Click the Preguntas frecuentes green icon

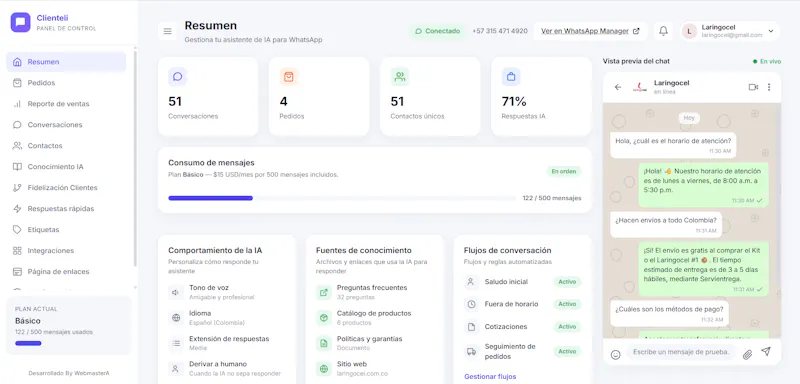323,292
